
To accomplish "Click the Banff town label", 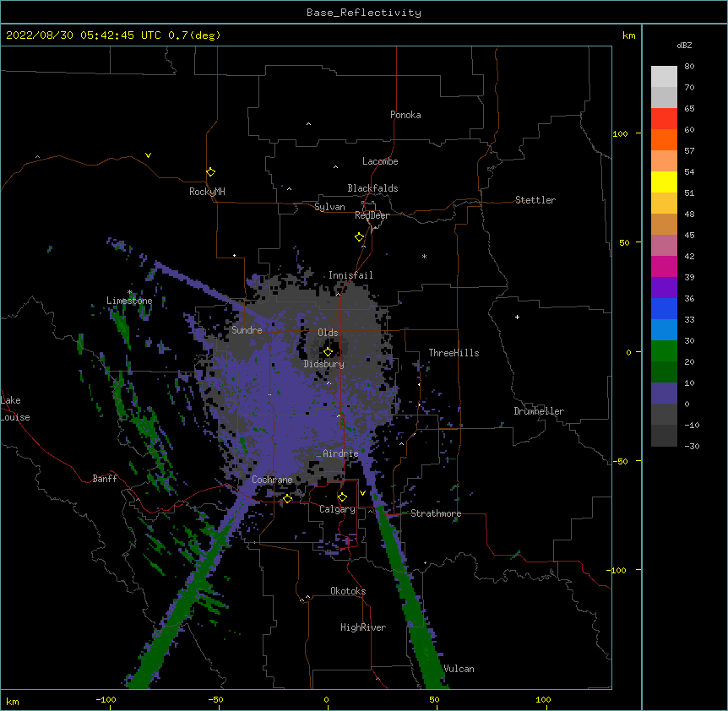I will [105, 479].
